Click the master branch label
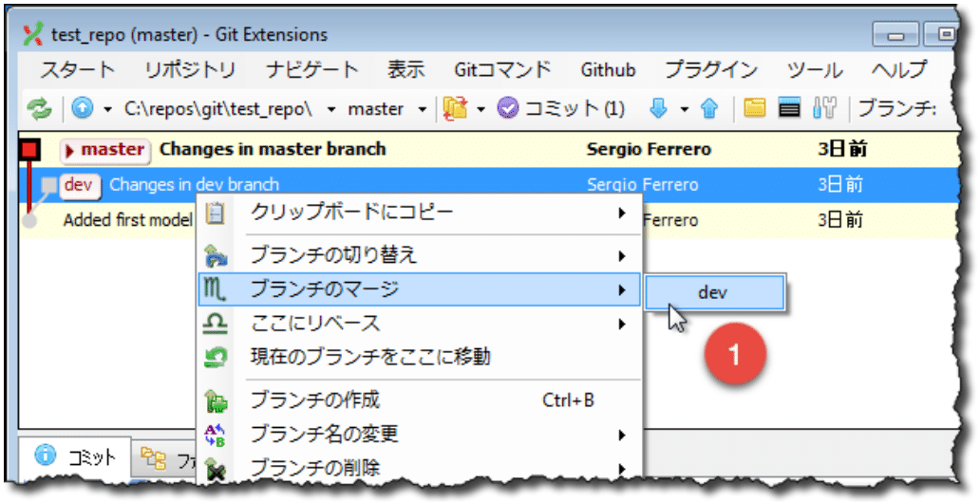 (105, 150)
